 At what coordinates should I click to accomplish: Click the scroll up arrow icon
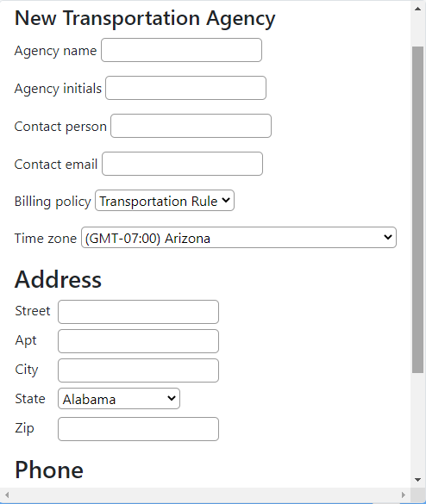pos(418,9)
